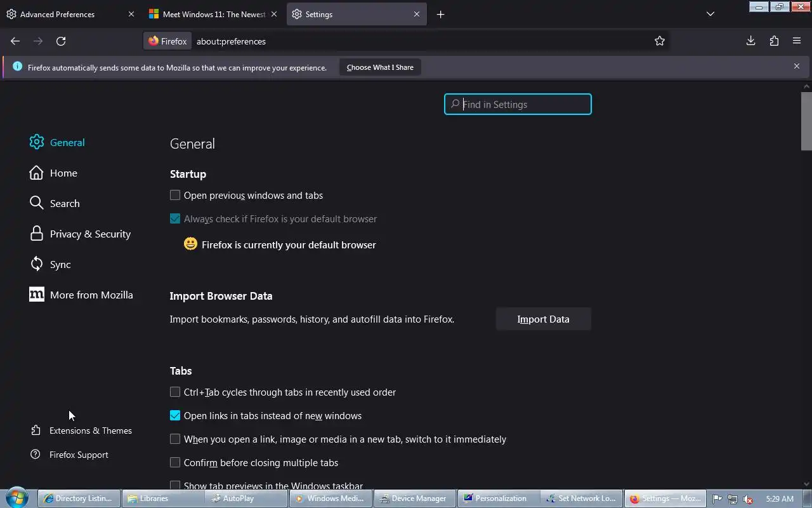812x508 pixels.
Task: Open Libraries window from taskbar
Action: pos(163,498)
